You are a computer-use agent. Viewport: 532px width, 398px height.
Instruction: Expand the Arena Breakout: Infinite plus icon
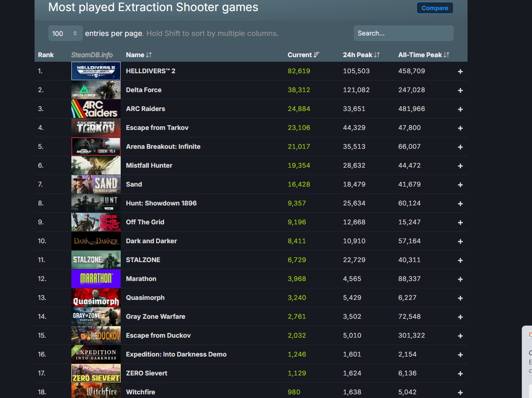tap(460, 147)
